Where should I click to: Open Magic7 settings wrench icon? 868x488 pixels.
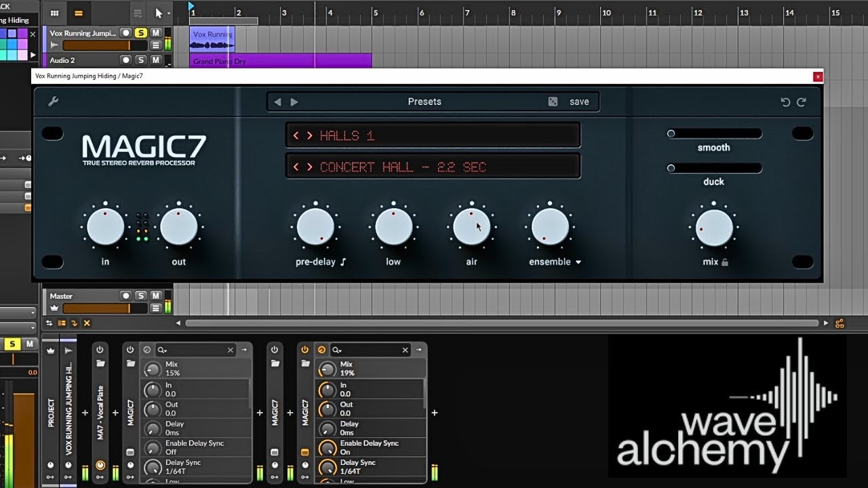coord(53,102)
